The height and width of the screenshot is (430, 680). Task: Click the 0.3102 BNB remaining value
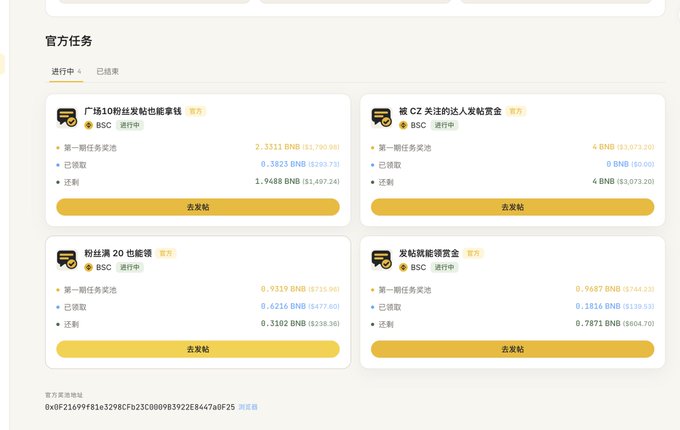[283, 323]
